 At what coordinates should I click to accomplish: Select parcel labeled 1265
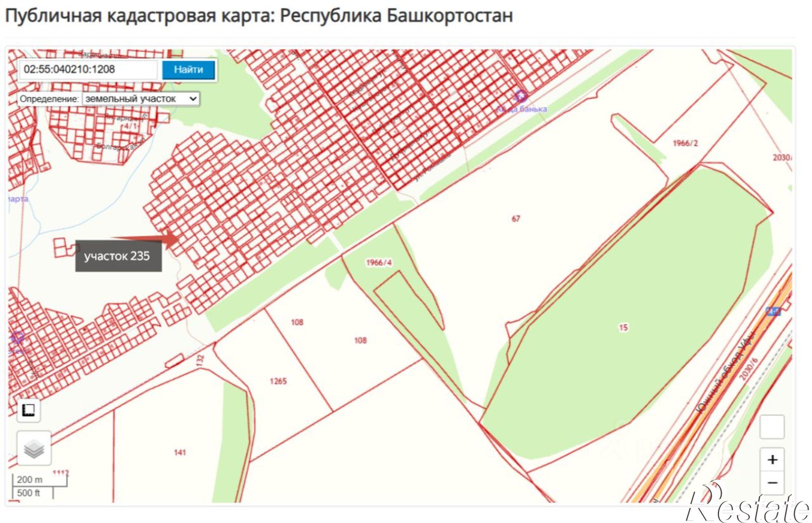tap(278, 381)
